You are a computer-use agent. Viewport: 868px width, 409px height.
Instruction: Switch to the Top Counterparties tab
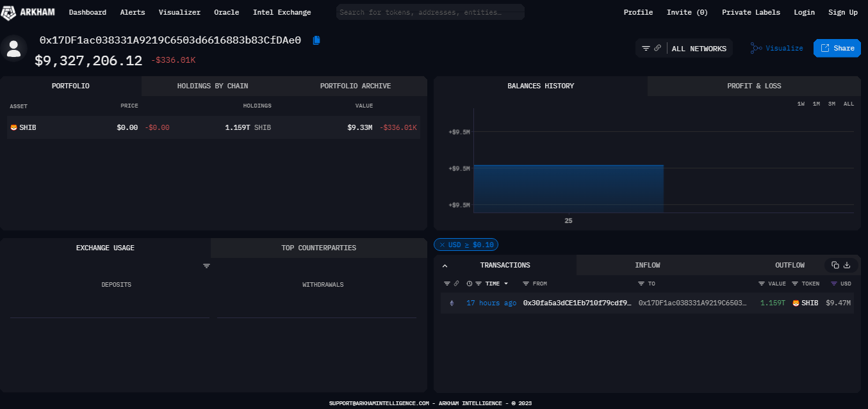pyautogui.click(x=319, y=248)
